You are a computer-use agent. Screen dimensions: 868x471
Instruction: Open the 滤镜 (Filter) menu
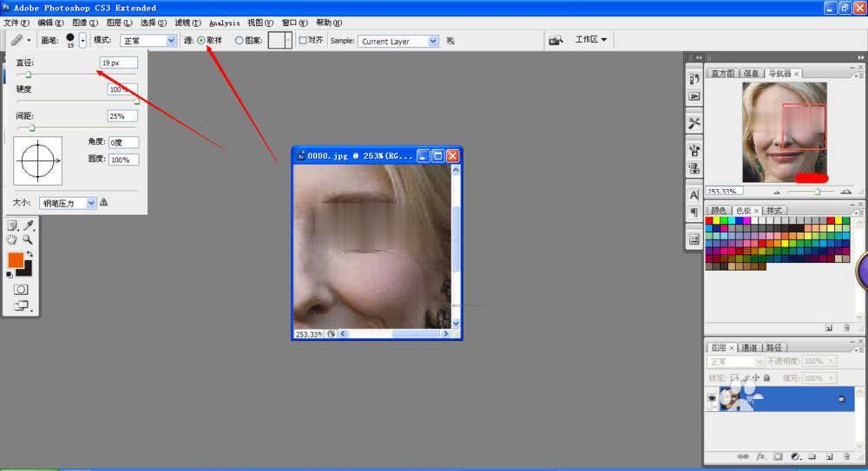[x=187, y=23]
